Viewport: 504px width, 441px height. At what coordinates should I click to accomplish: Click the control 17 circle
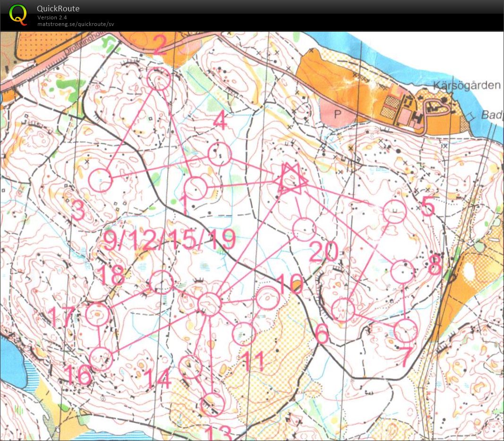coord(97,314)
